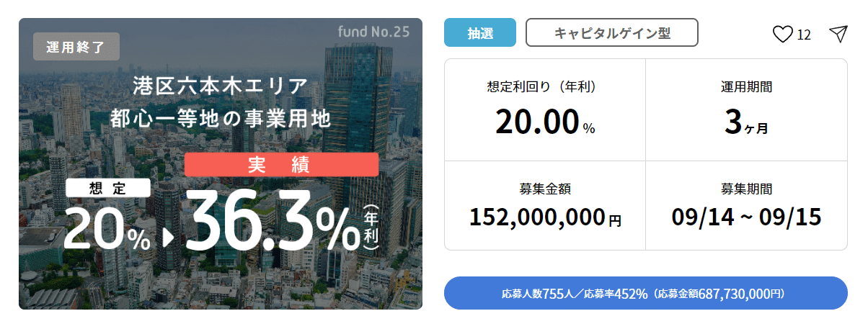This screenshot has width=868, height=329.
Task: Click the 抽選 tag
Action: 480,33
